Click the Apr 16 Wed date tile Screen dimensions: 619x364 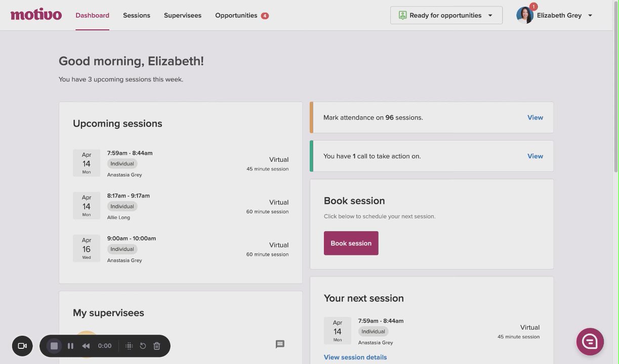click(87, 248)
